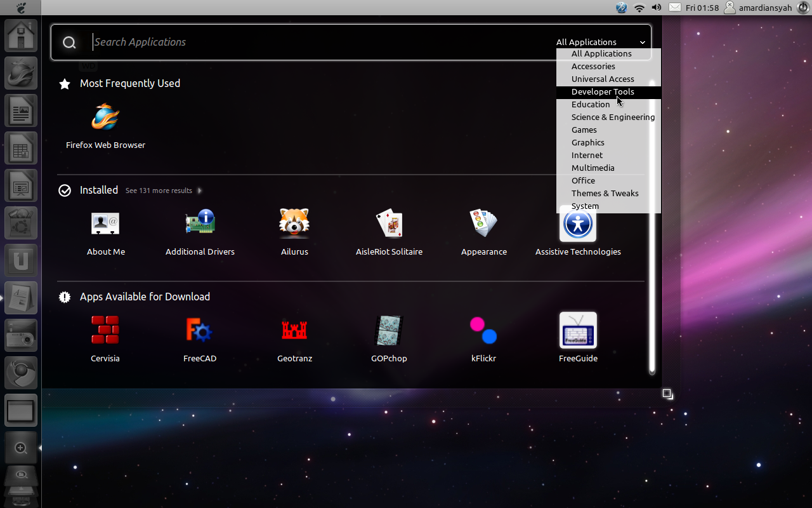
Task: Open LibreOffice Calc spreadsheet in launcher
Action: 21,148
